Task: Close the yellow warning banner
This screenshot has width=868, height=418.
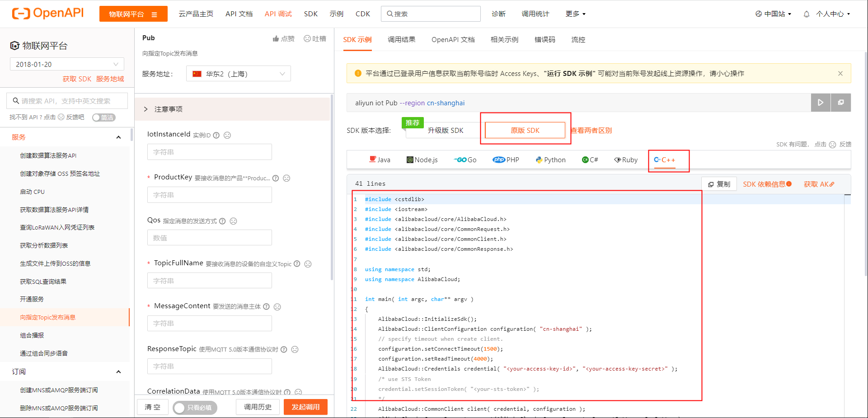Action: click(x=840, y=74)
